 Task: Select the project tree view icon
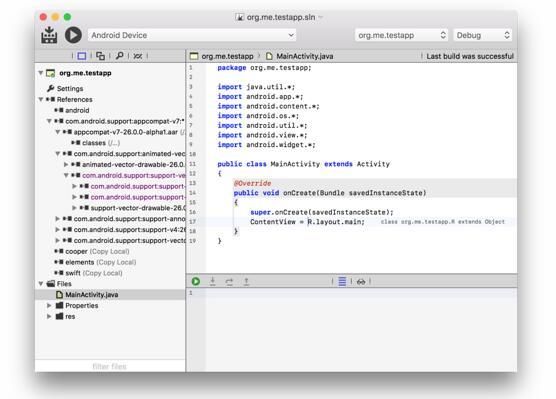(x=82, y=56)
